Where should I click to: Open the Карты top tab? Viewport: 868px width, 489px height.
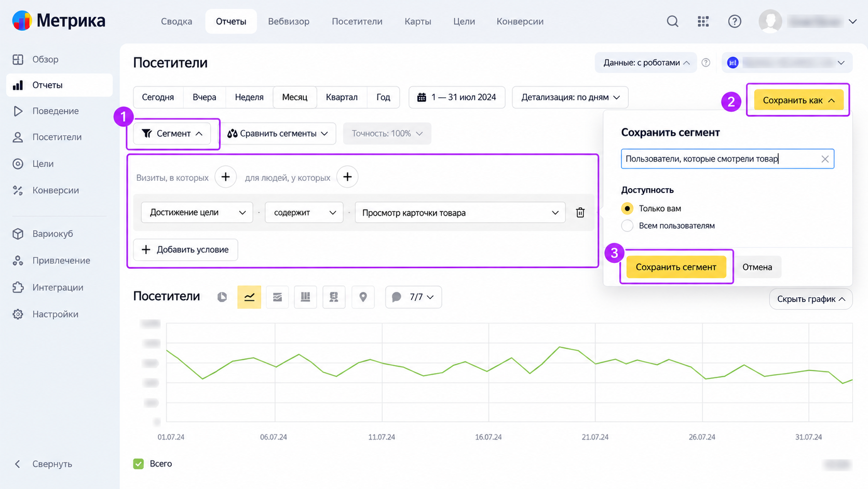point(418,21)
